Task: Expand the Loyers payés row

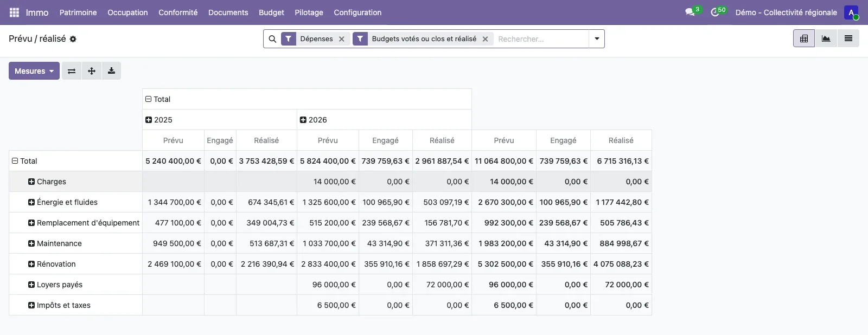Action: tap(31, 285)
